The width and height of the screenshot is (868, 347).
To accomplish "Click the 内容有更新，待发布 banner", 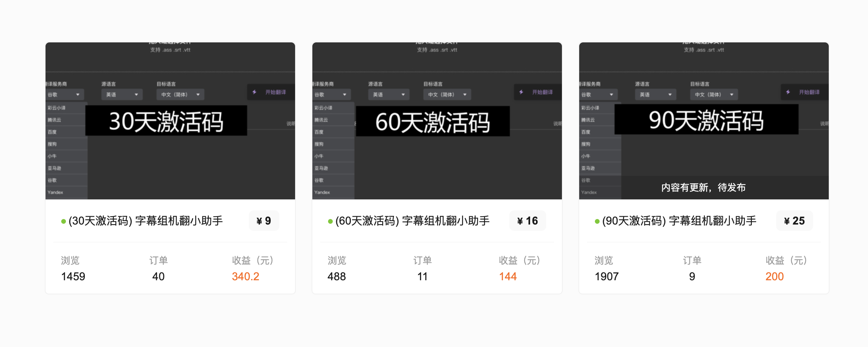I will [x=703, y=188].
